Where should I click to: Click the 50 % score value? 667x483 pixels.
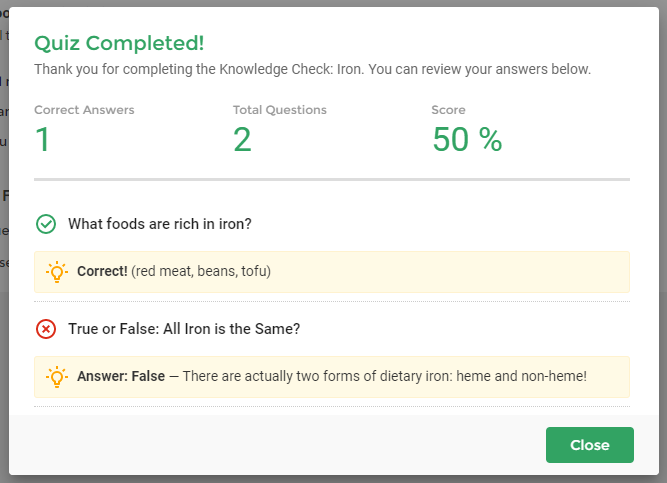[467, 140]
